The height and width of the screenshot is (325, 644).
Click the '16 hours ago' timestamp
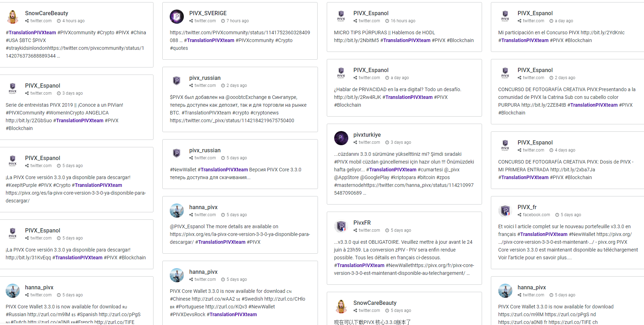403,21
